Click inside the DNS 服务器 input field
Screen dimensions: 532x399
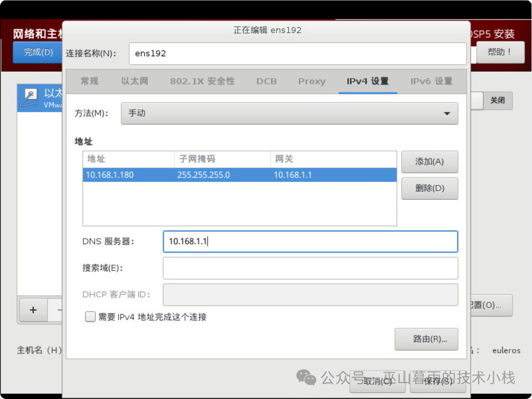coord(310,241)
